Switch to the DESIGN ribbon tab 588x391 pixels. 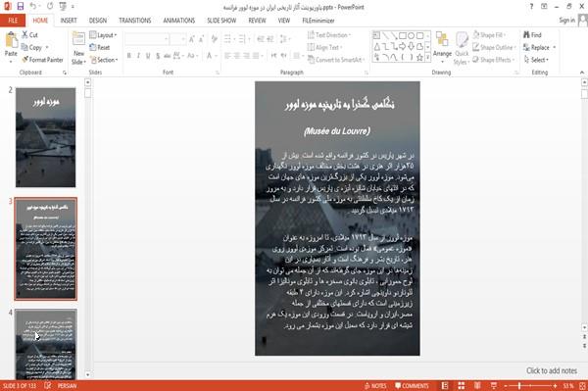[98, 21]
